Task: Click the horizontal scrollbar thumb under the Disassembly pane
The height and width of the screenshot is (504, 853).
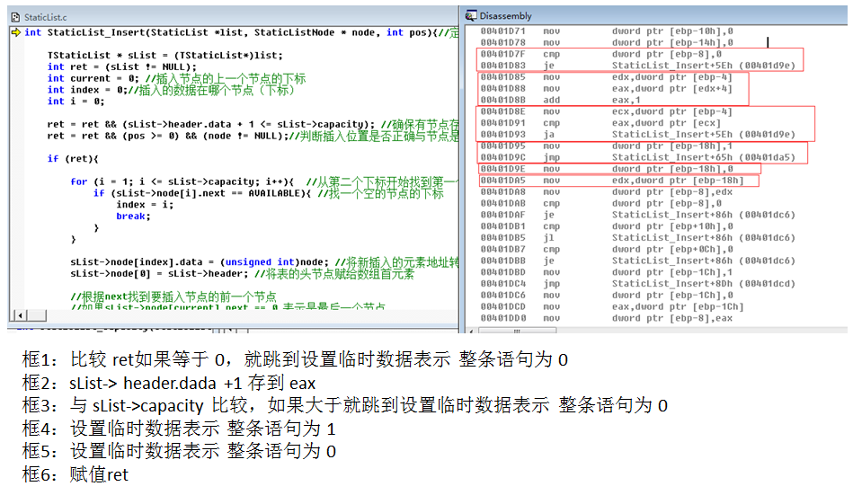Action: (518, 331)
